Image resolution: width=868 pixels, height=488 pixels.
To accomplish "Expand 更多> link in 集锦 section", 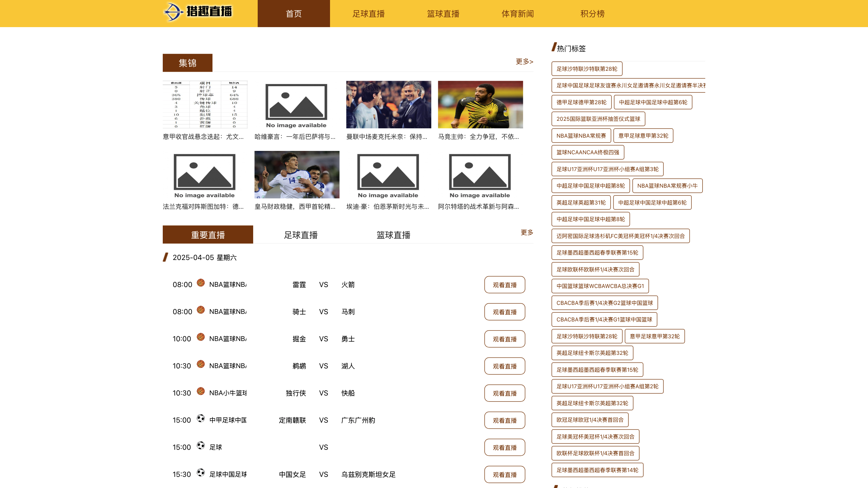I will (524, 62).
